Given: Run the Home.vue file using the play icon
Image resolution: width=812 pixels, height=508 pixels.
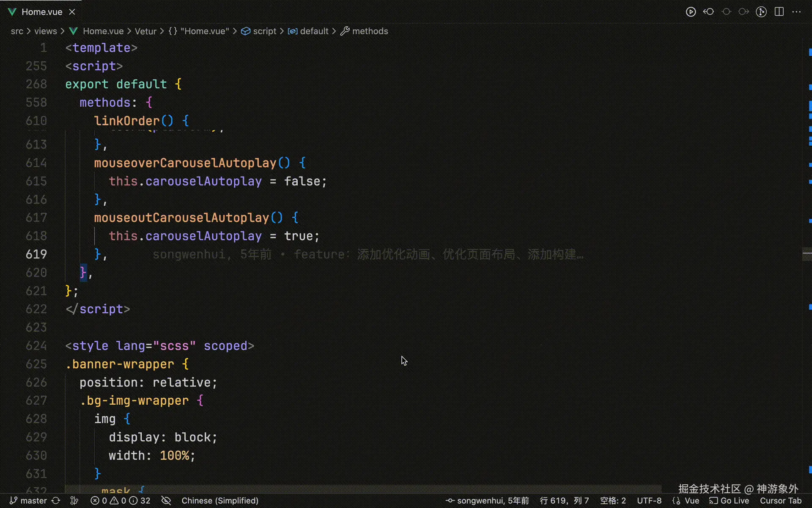Looking at the screenshot, I should click(691, 12).
